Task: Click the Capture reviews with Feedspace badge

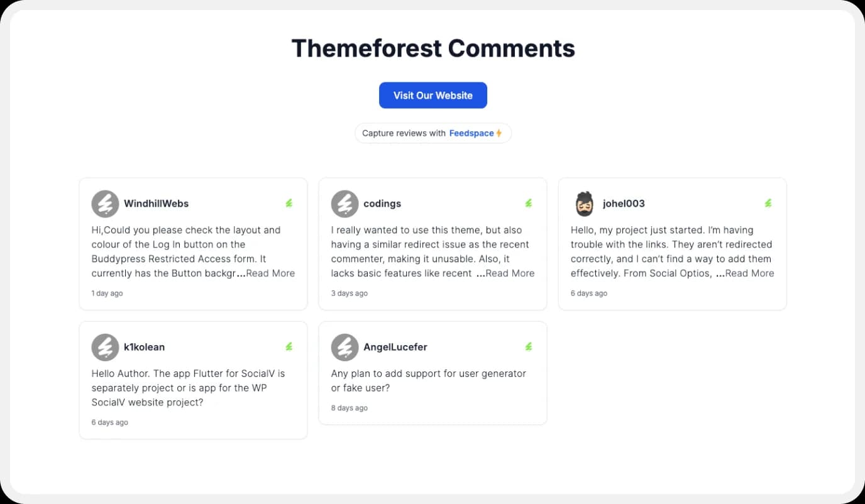Action: pyautogui.click(x=432, y=133)
